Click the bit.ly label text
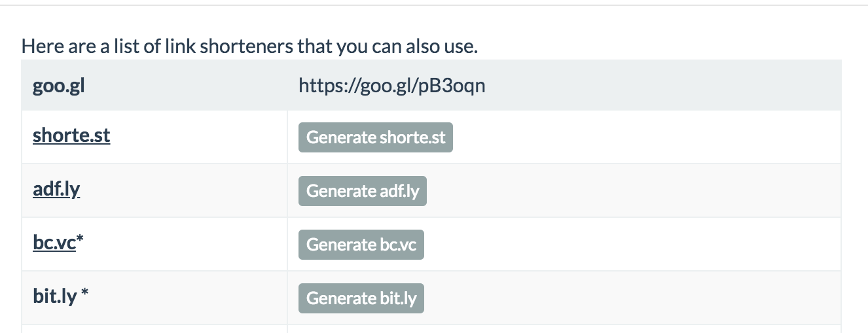This screenshot has height=333, width=868. click(55, 297)
